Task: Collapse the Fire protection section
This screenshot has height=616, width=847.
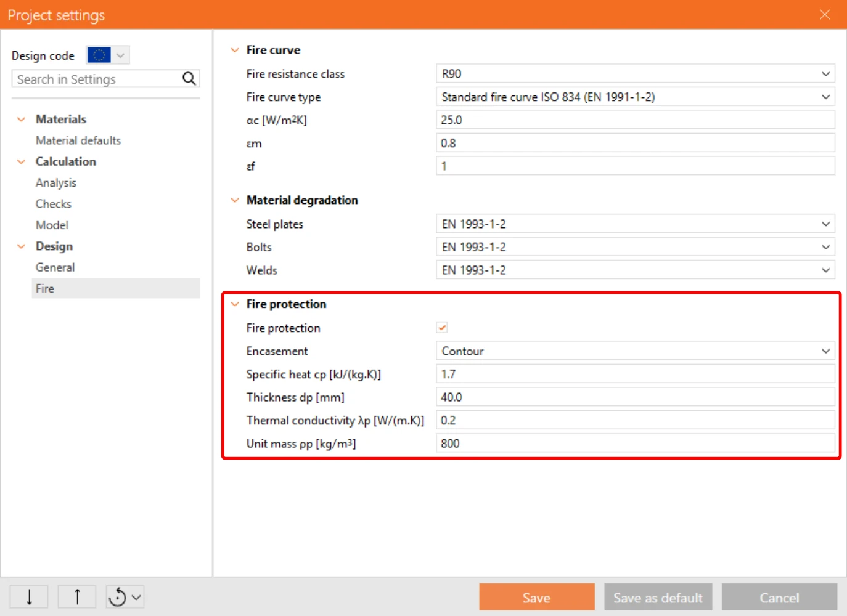Action: (x=235, y=304)
